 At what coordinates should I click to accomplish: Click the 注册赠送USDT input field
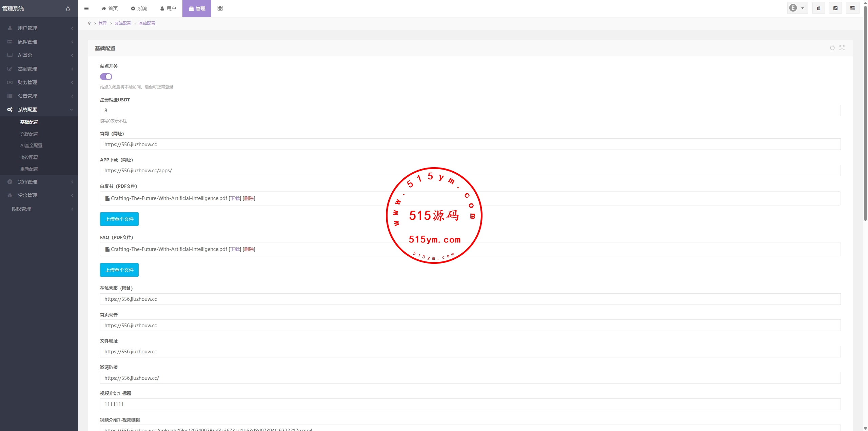[x=470, y=111]
